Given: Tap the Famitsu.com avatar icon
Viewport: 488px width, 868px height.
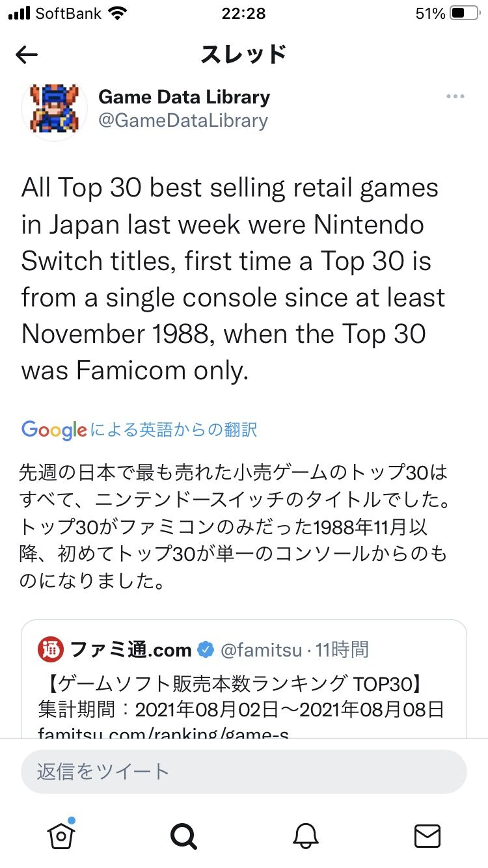Looking at the screenshot, I should click(51, 649).
